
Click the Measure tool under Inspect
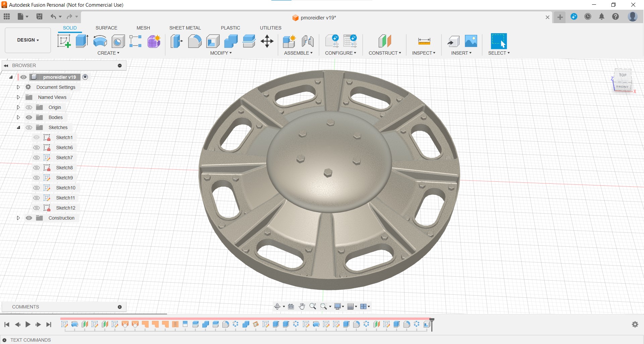[x=424, y=41]
